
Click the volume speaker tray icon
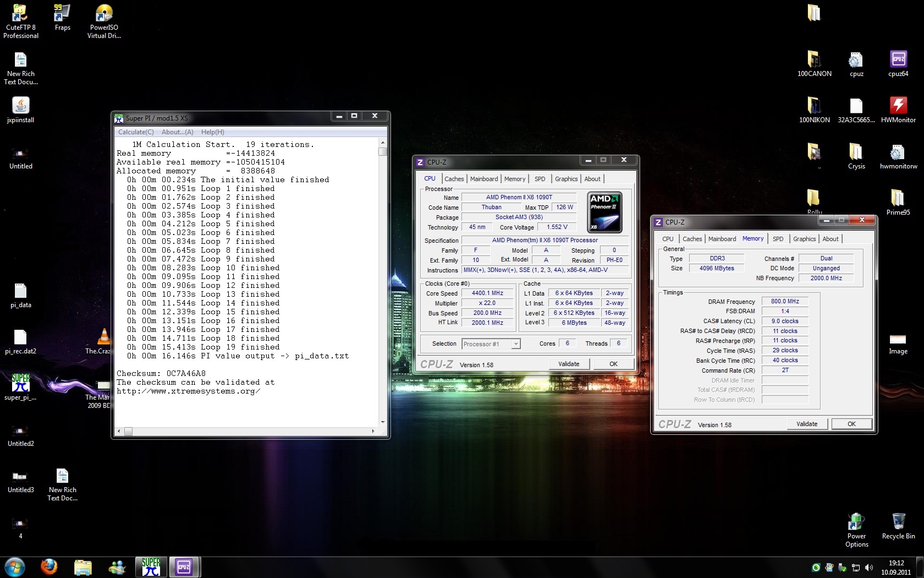pos(868,568)
